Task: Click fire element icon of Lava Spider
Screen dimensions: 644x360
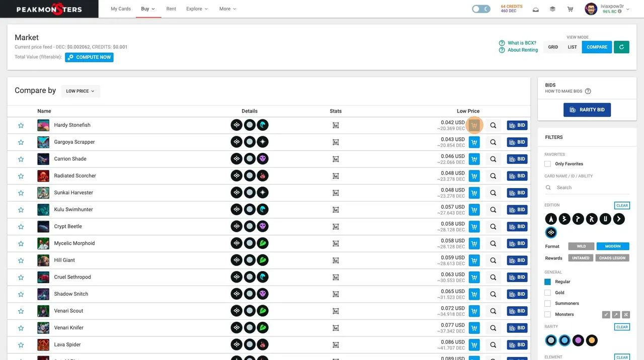Action: 263,345
